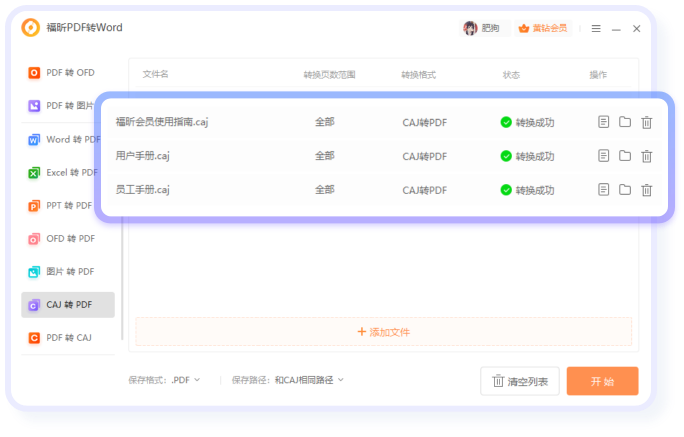Minimize the 福昕PDF转Word window
This screenshot has width=684, height=437.
616,29
